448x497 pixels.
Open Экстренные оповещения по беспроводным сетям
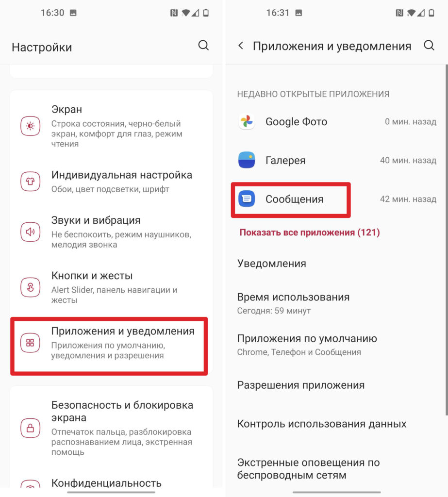point(336,468)
